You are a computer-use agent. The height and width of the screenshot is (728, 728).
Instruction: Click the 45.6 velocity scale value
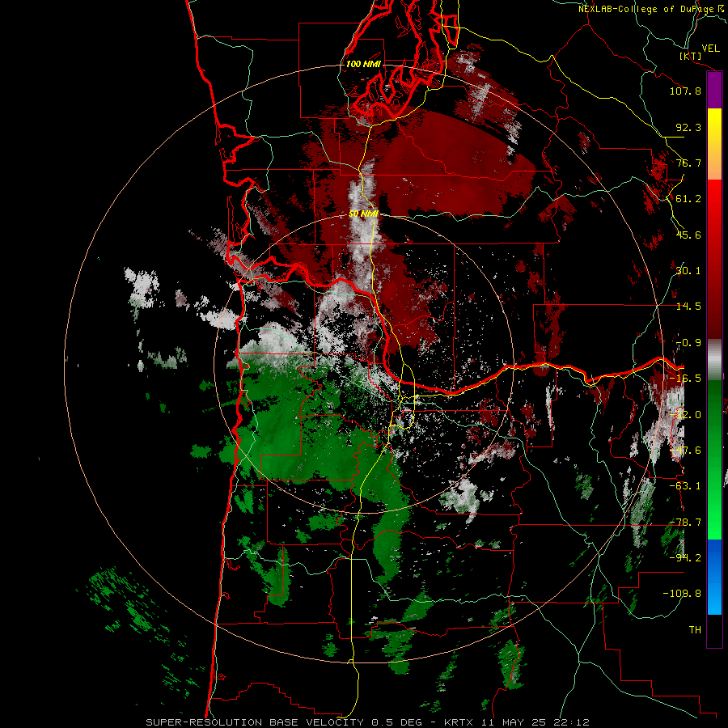(x=688, y=235)
